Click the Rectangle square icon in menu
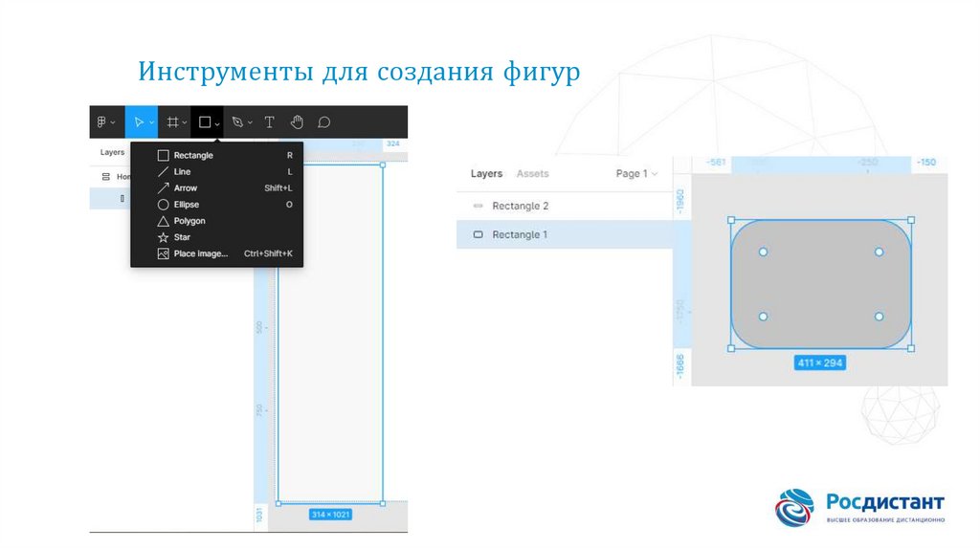Viewport: 980px width, 549px height. coord(163,156)
